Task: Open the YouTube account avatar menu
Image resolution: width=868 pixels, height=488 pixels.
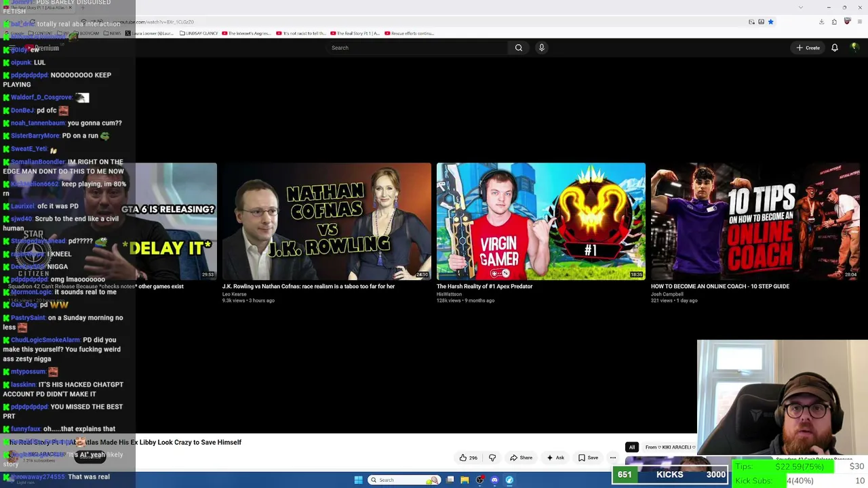Action: click(854, 47)
